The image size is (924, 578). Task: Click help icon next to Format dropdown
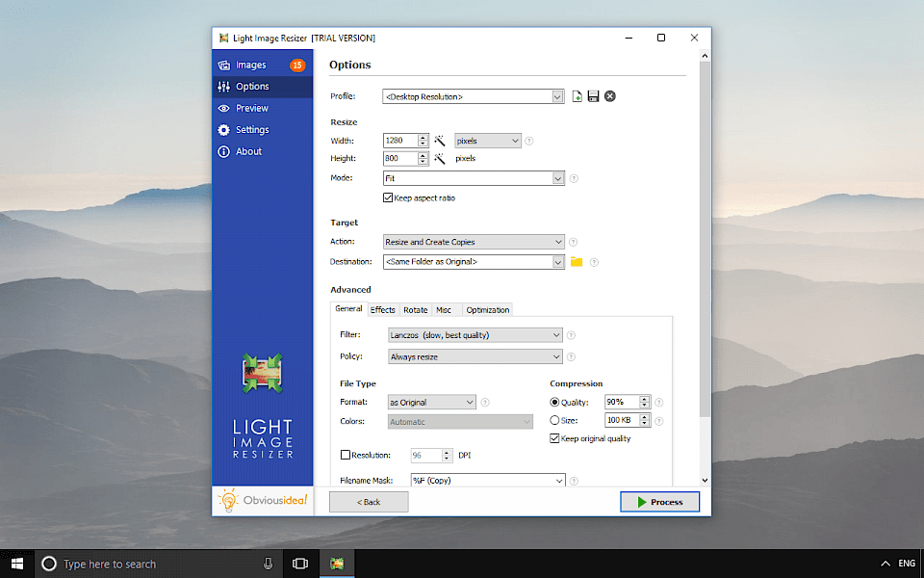[485, 403]
